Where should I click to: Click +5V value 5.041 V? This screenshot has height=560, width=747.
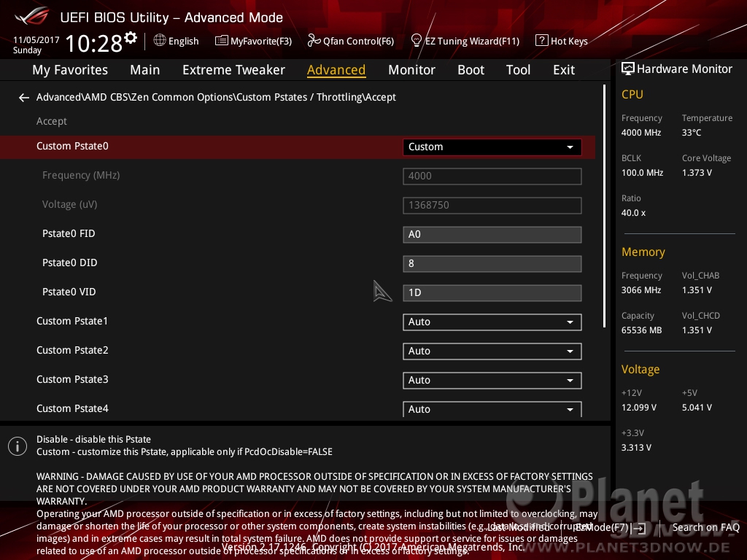(x=697, y=407)
